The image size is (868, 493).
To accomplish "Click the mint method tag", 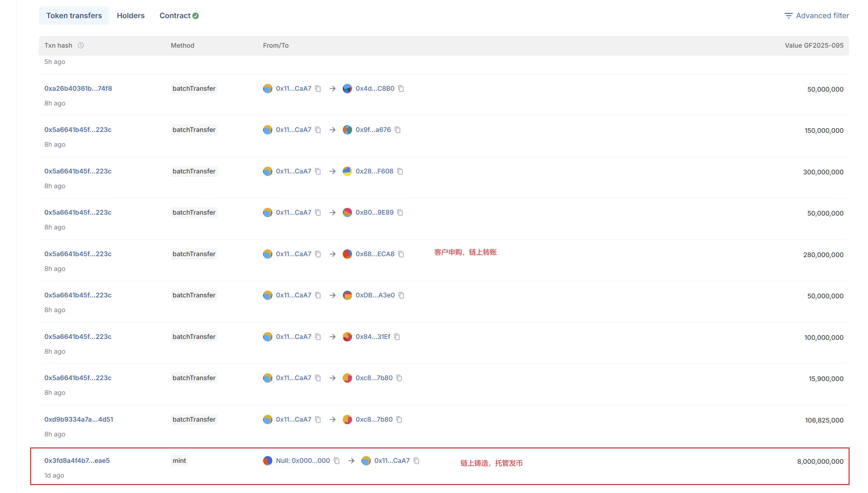I will coord(179,460).
